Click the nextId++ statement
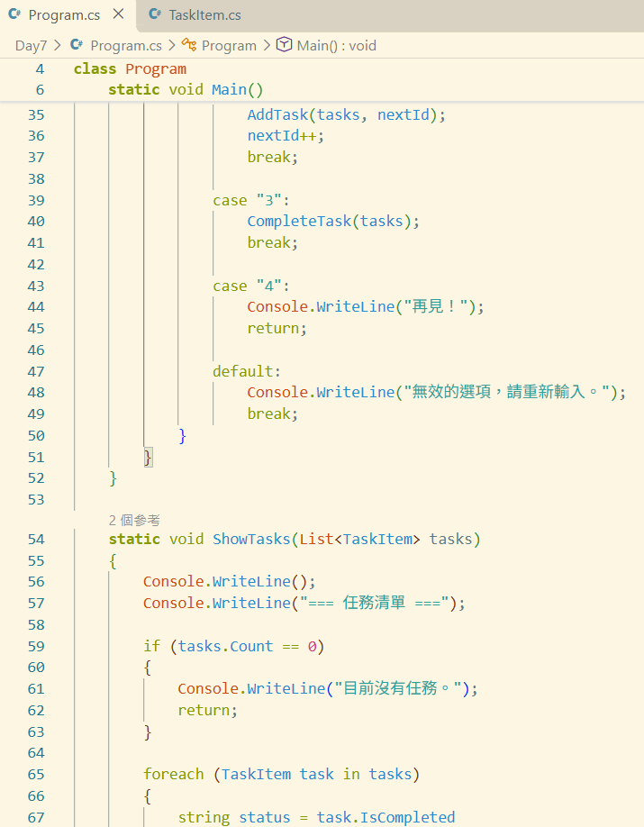644x827 pixels. tap(286, 136)
